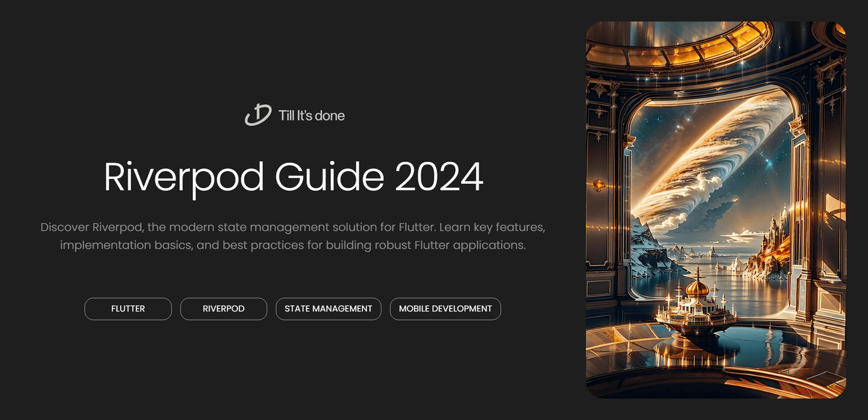Select the RIVERPOD tag
The height and width of the screenshot is (420, 868).
click(224, 309)
